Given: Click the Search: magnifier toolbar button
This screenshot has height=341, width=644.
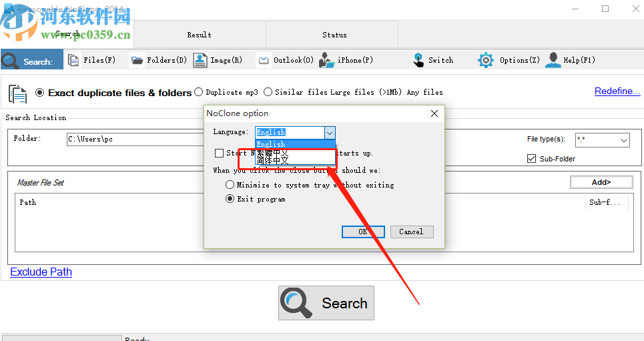Looking at the screenshot, I should [x=32, y=59].
